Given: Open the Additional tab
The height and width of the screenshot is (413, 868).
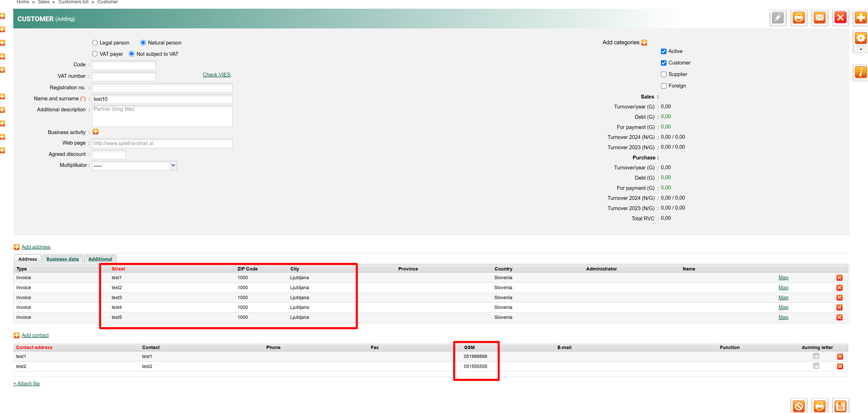Looking at the screenshot, I should point(100,259).
